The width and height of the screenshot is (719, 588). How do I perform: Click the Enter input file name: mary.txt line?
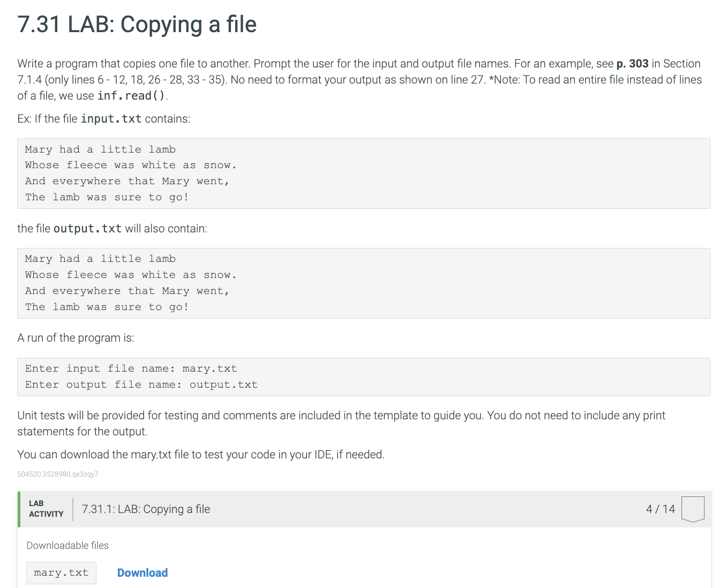pyautogui.click(x=131, y=368)
